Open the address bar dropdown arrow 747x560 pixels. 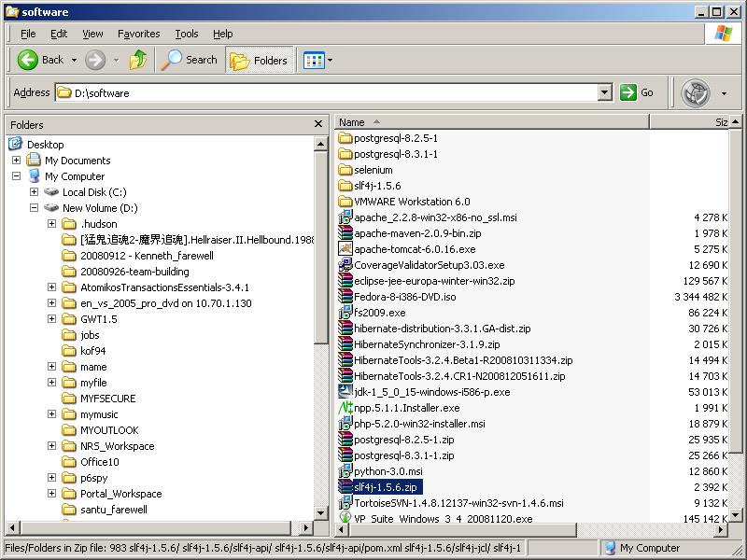point(604,92)
